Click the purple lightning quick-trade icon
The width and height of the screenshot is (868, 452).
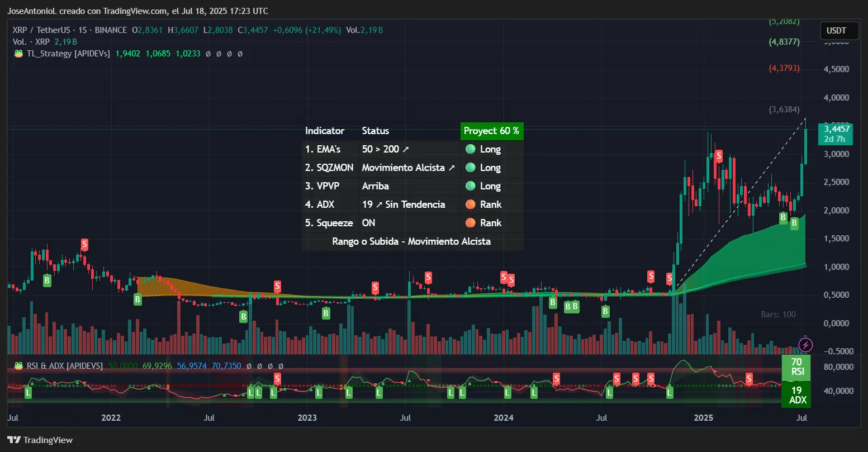coord(804,345)
